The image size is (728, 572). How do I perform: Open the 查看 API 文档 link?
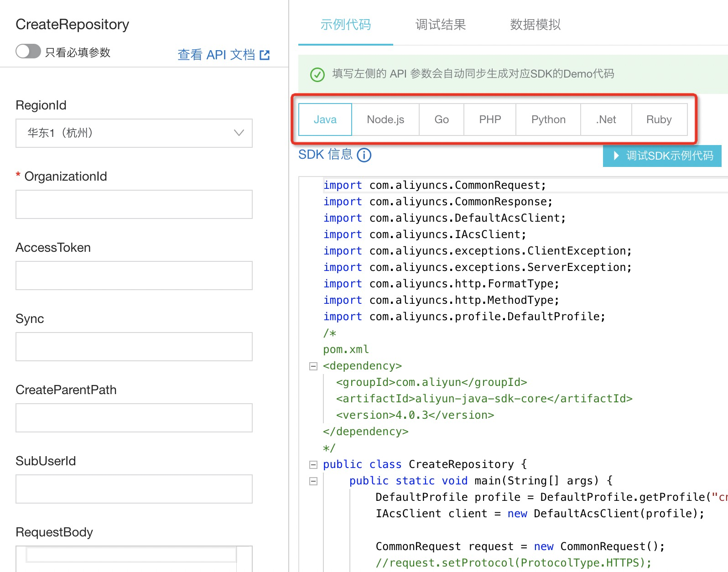(216, 55)
